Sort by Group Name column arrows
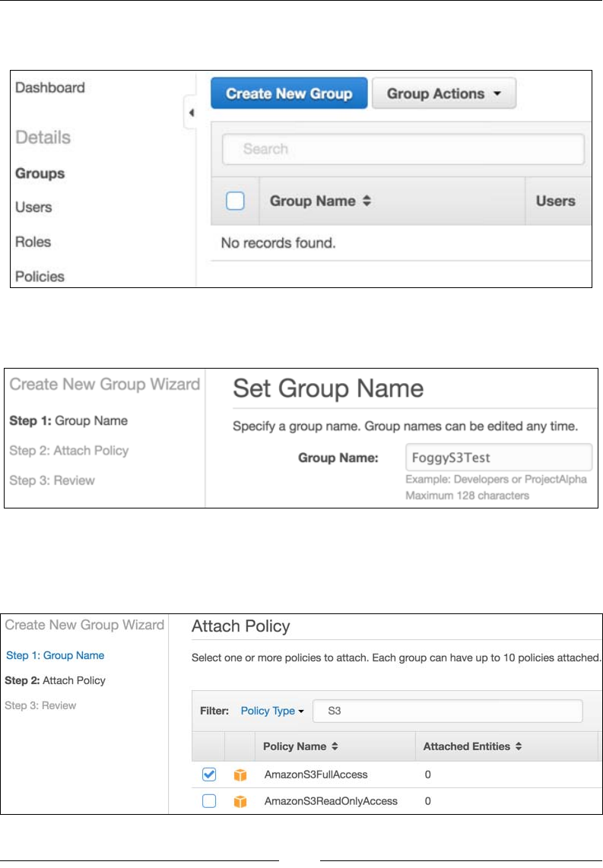The image size is (603, 868). 367,201
